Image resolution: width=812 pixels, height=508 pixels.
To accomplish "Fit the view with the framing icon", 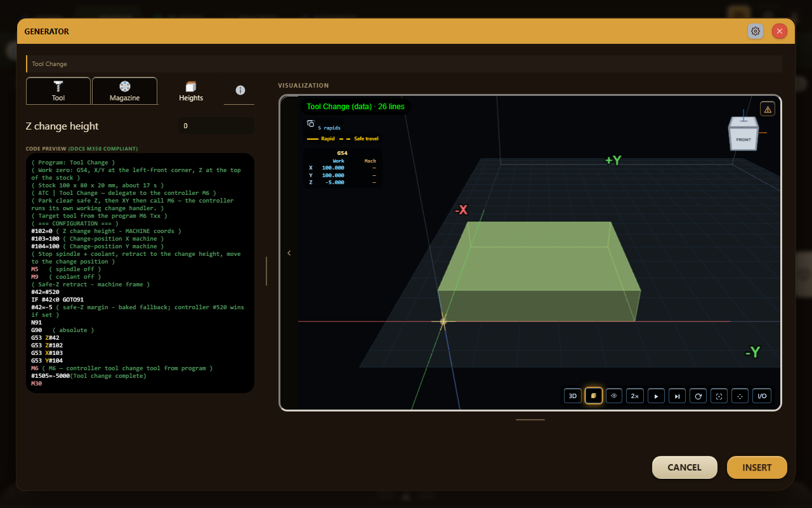I will (x=719, y=396).
